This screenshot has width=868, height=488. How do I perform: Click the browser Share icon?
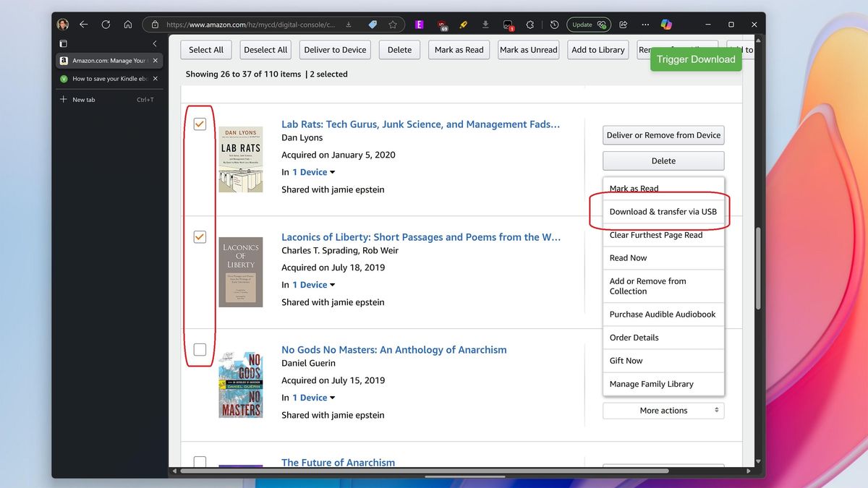coord(623,24)
